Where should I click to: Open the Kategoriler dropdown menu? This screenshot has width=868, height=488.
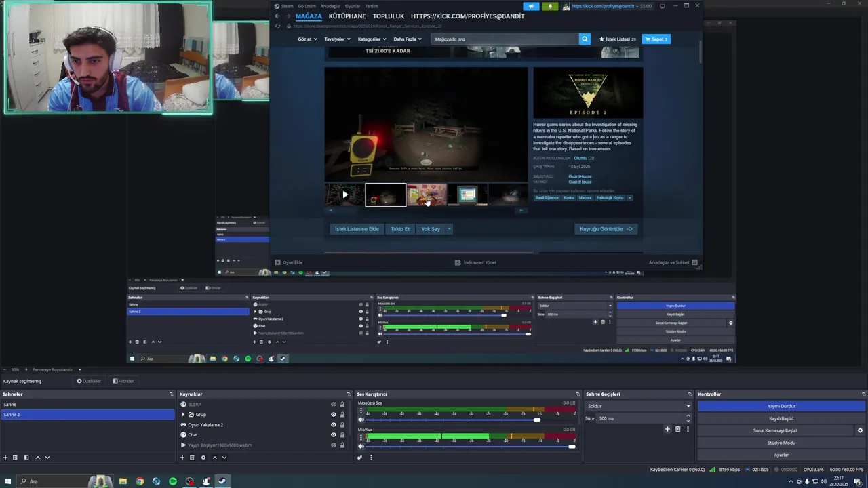click(x=372, y=39)
